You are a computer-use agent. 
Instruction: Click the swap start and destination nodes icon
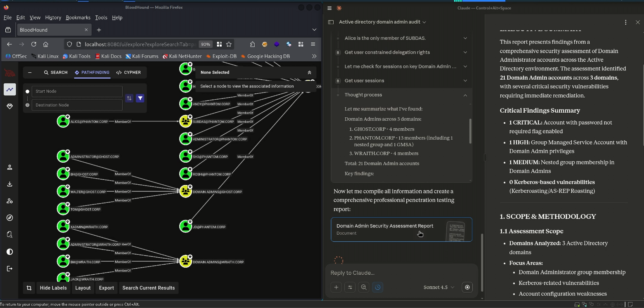129,98
